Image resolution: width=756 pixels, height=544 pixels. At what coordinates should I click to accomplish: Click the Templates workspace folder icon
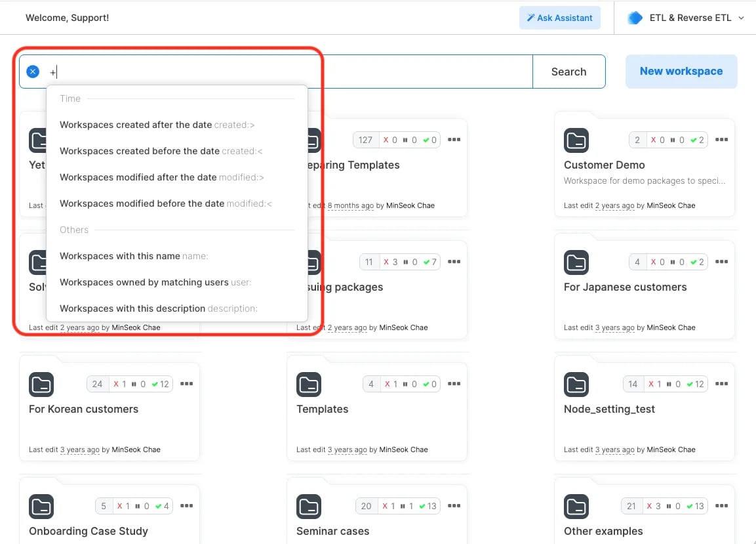[309, 385]
